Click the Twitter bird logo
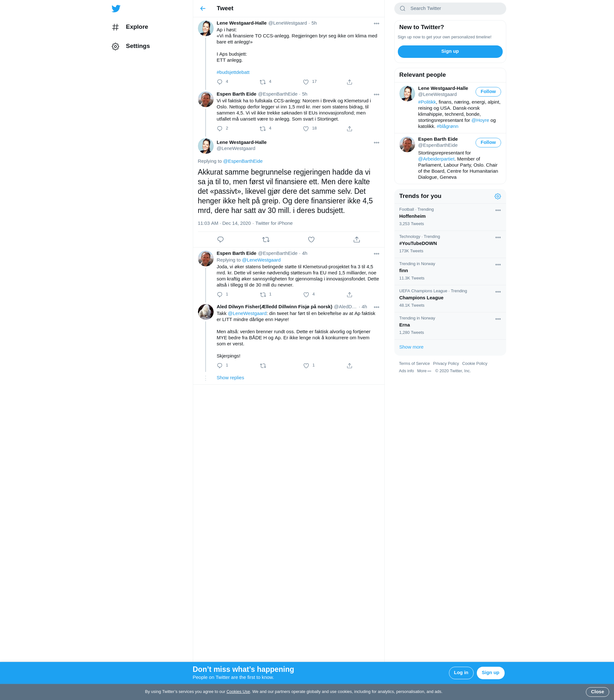614x700 pixels. click(x=116, y=9)
